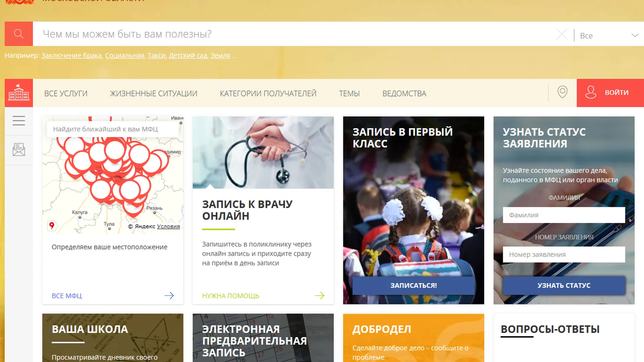Clear the search field with the X icon
644x362 pixels.
click(x=562, y=34)
